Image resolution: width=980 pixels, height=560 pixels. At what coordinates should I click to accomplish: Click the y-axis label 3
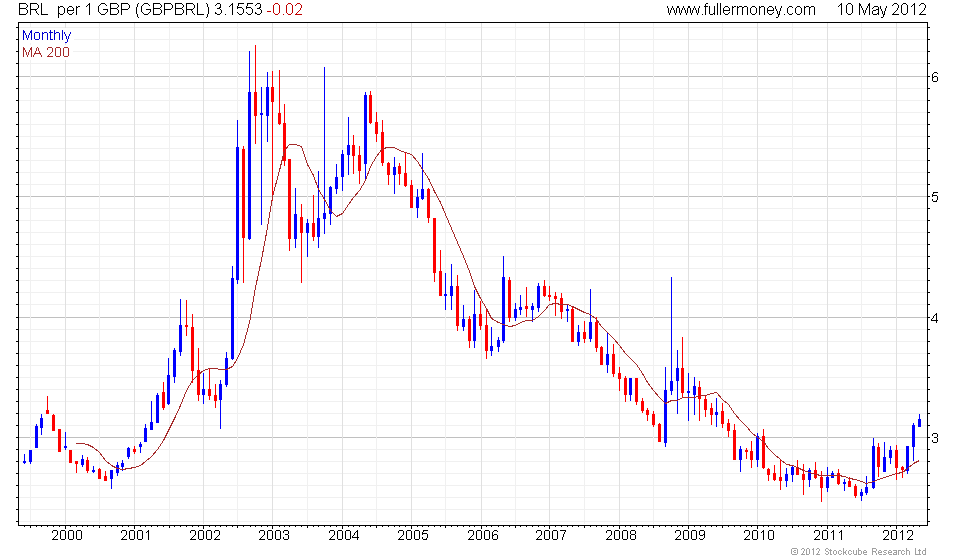(x=935, y=438)
